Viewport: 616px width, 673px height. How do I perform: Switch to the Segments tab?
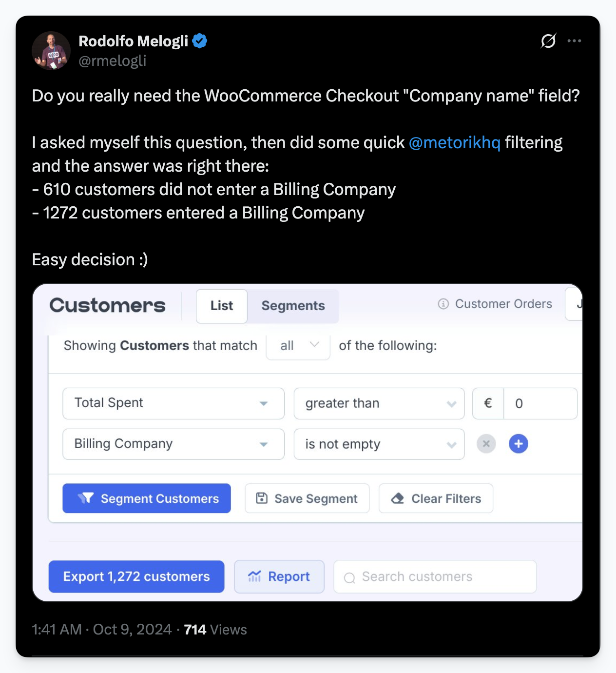pyautogui.click(x=293, y=306)
